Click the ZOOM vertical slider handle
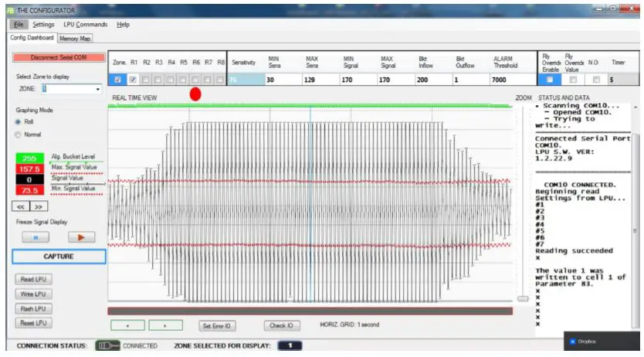Screen dimensions: 644x357 pos(523,299)
